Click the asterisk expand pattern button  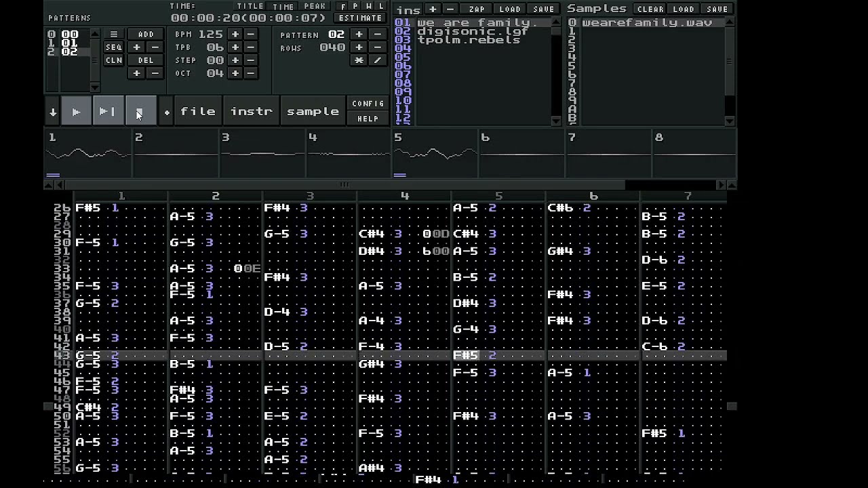[359, 60]
